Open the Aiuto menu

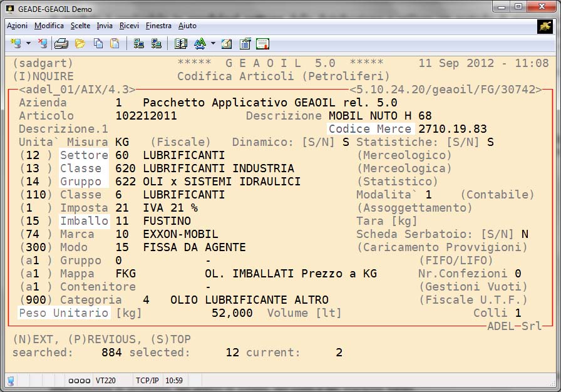click(187, 26)
